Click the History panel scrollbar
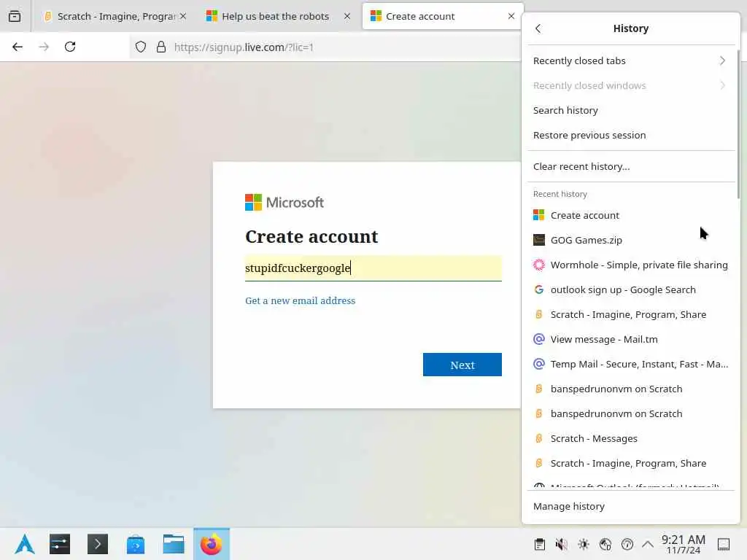Viewport: 747px width, 560px height. [738, 124]
